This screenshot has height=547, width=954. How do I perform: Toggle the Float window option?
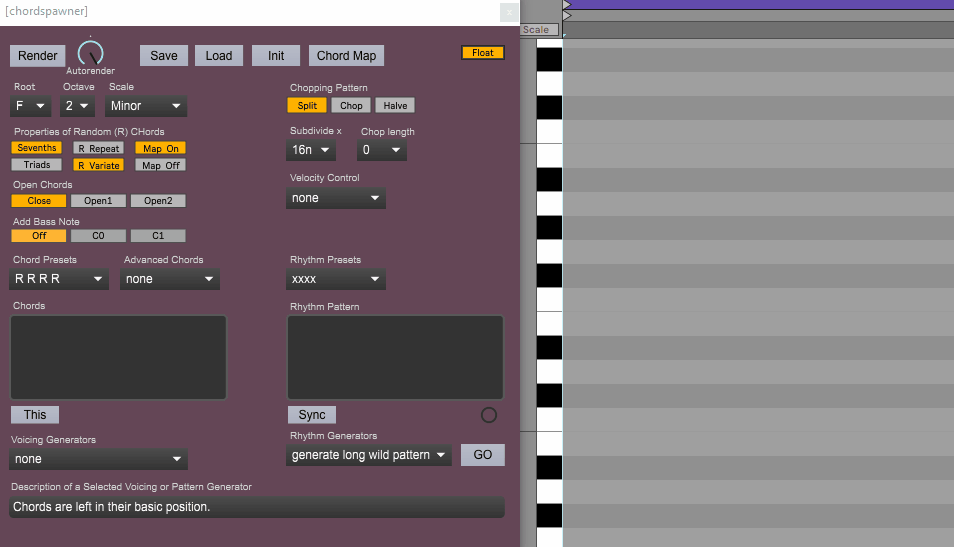(x=482, y=53)
